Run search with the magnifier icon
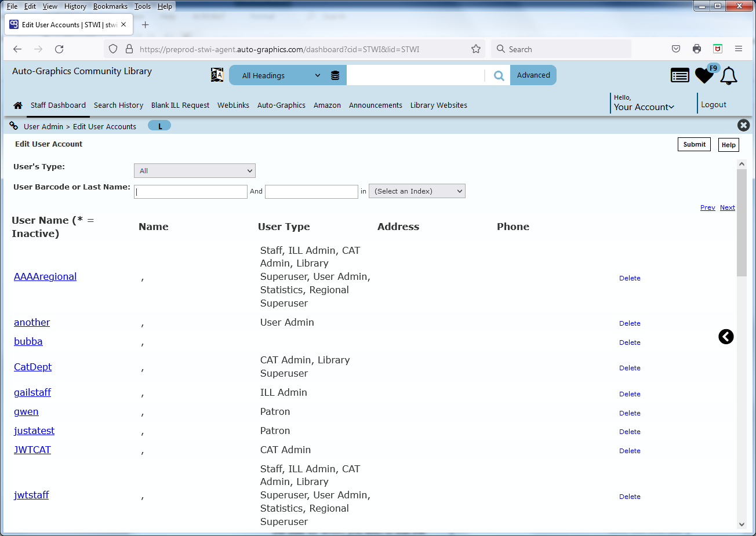The height and width of the screenshot is (536, 756). click(499, 75)
